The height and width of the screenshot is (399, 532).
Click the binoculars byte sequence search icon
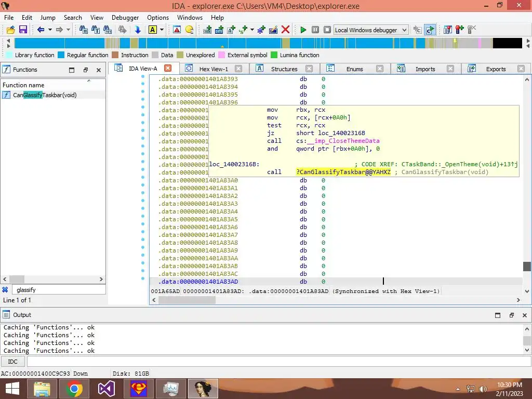coord(108,30)
